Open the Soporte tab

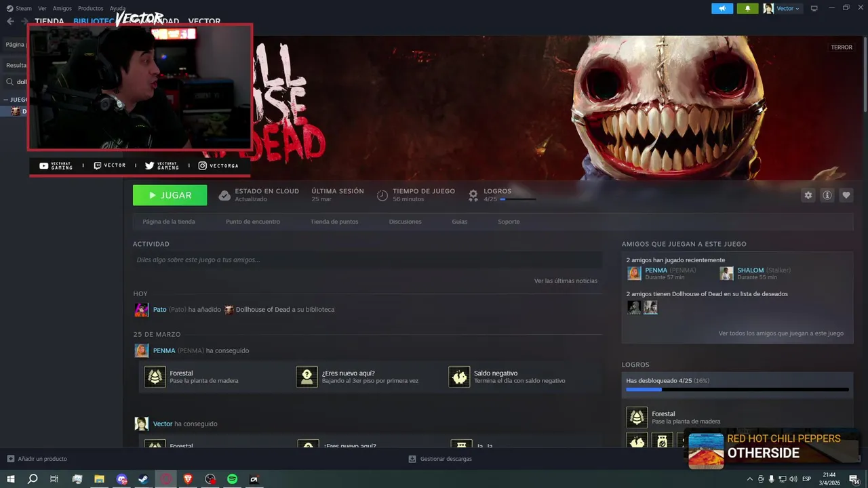[509, 222]
